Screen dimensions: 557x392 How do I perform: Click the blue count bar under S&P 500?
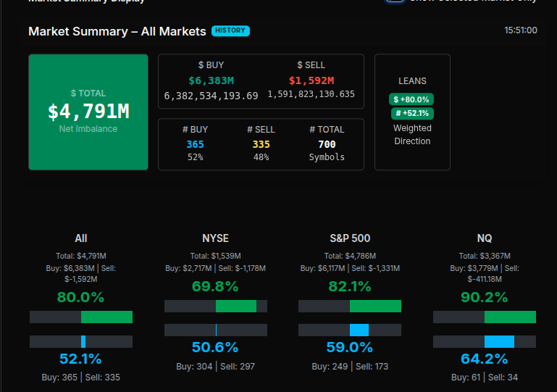pos(359,330)
